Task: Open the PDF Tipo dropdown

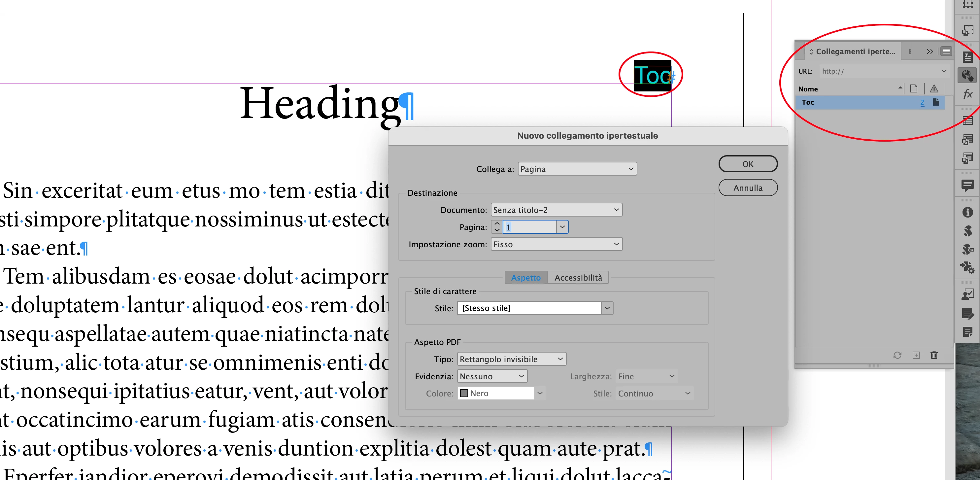Action: tap(511, 359)
